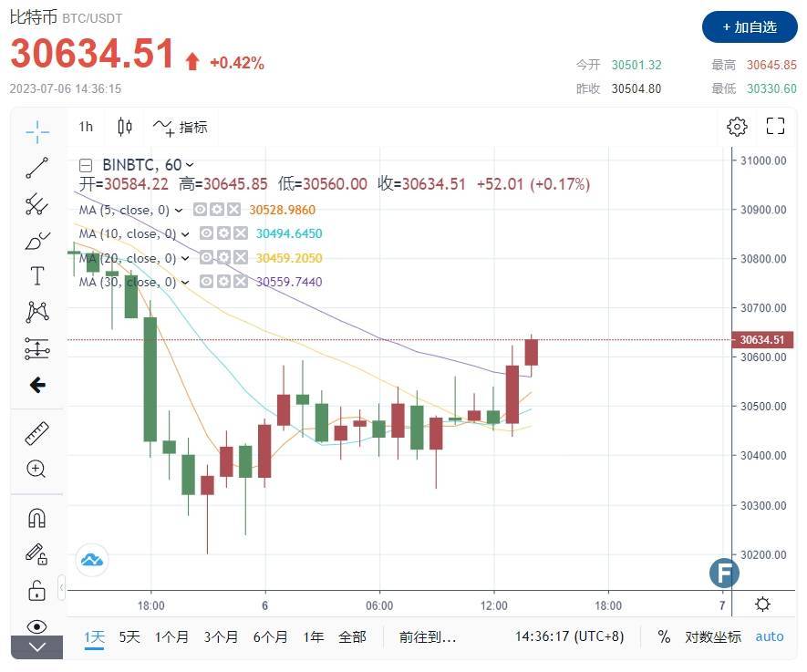Pick the ruler measure tool
The image size is (807, 672).
pos(36,432)
